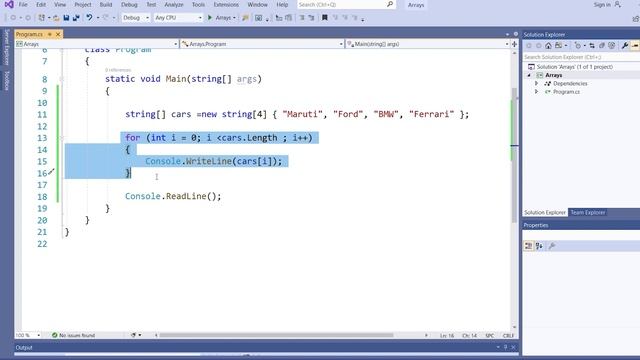This screenshot has height=360, width=640.
Task: Click the bookmark icon in the toolbar
Action: pyautogui.click(x=324, y=18)
